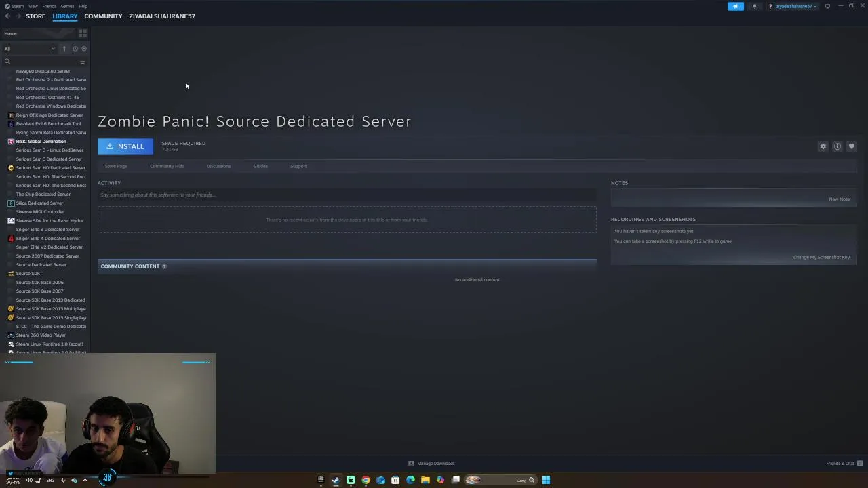Click the activity status text field

point(347,195)
